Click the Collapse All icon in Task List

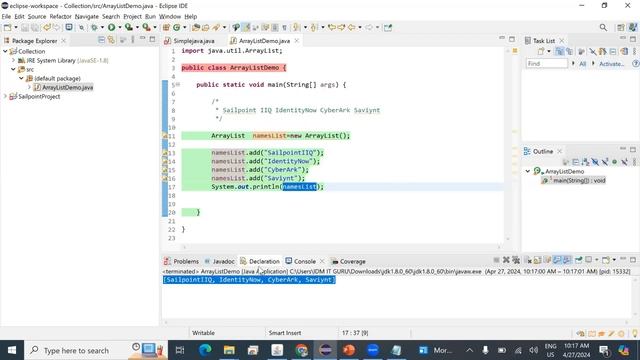613,51
